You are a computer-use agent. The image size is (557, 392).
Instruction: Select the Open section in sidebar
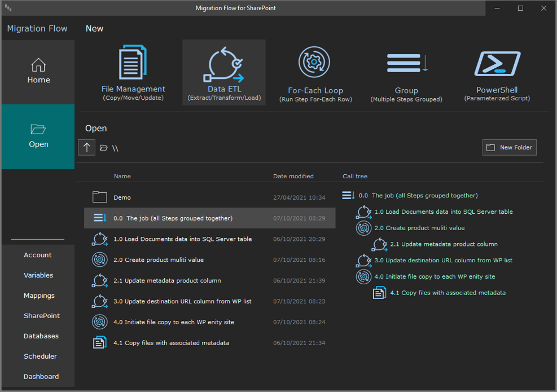coord(38,136)
